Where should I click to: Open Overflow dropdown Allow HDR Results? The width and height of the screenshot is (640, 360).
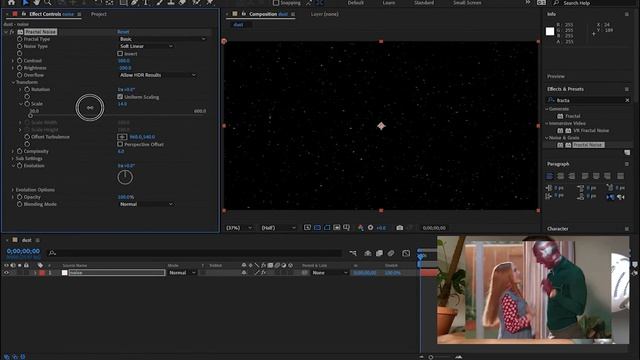[x=157, y=75]
